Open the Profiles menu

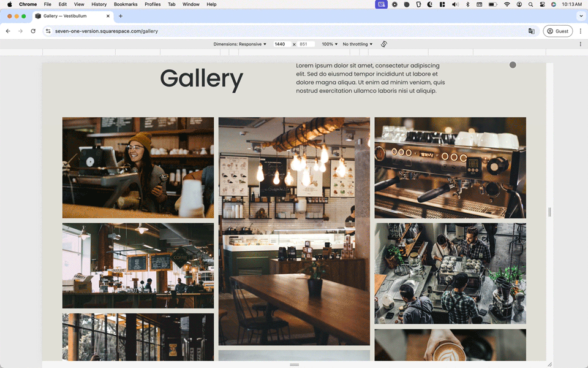[x=153, y=4]
